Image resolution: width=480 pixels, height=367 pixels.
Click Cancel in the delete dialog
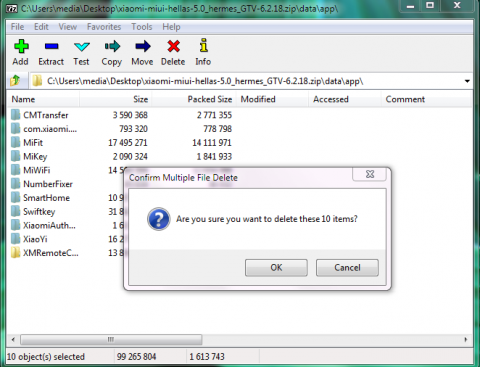point(347,268)
